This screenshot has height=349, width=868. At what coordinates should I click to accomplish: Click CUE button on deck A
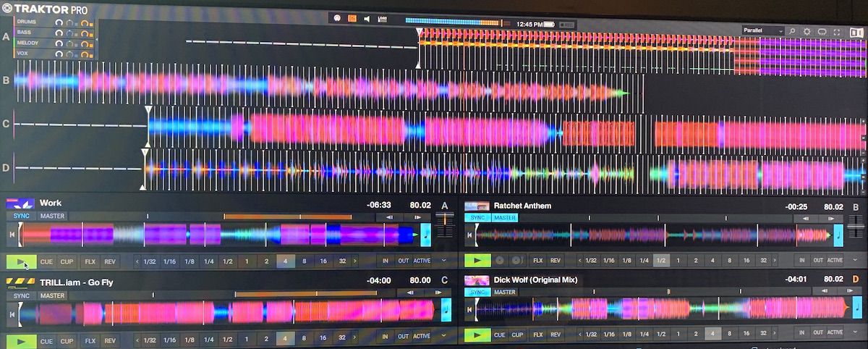pyautogui.click(x=46, y=261)
